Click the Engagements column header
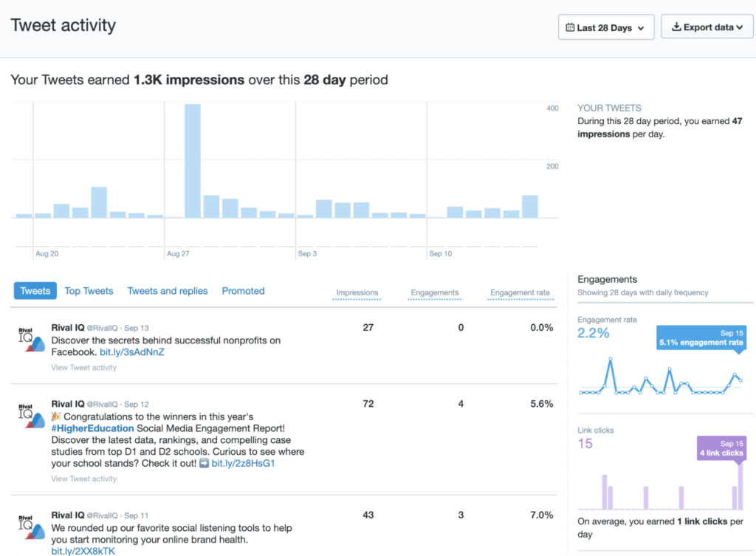Image resolution: width=756 pixels, height=556 pixels. 434,291
